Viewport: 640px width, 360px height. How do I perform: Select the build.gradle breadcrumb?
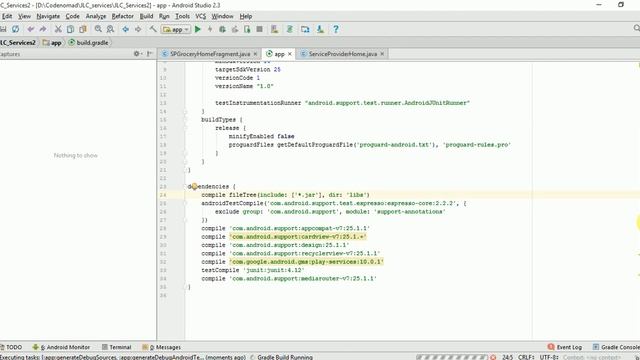[89, 42]
